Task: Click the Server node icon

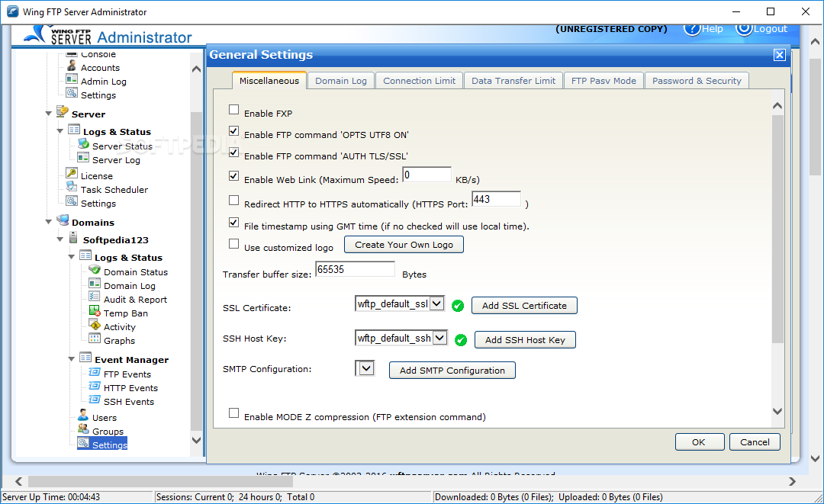Action: click(x=63, y=111)
